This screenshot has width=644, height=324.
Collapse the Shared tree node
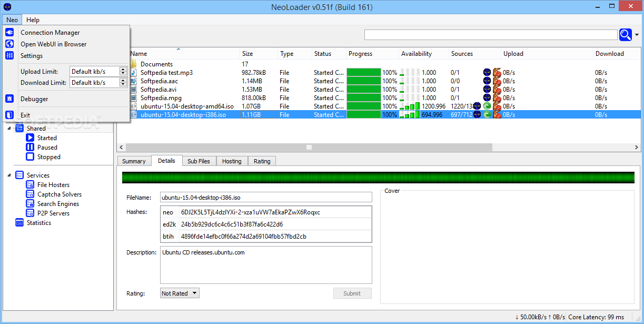[x=9, y=129]
